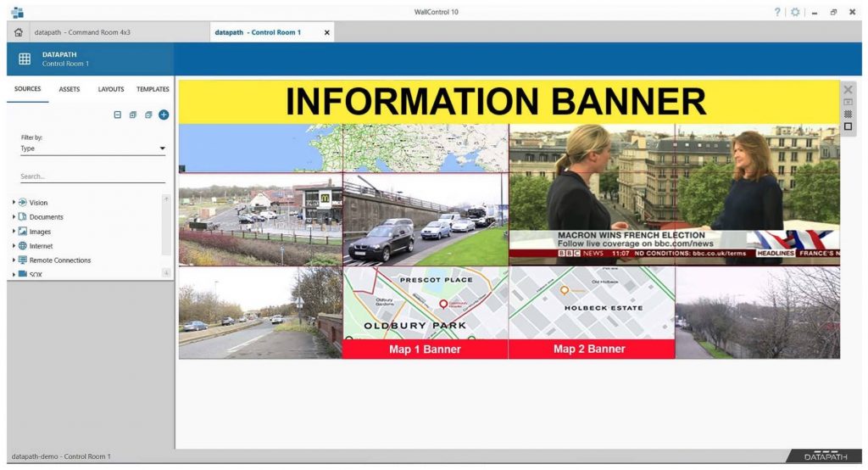Click the square outline tool beside the wall
The width and height of the screenshot is (868, 470).
848,126
